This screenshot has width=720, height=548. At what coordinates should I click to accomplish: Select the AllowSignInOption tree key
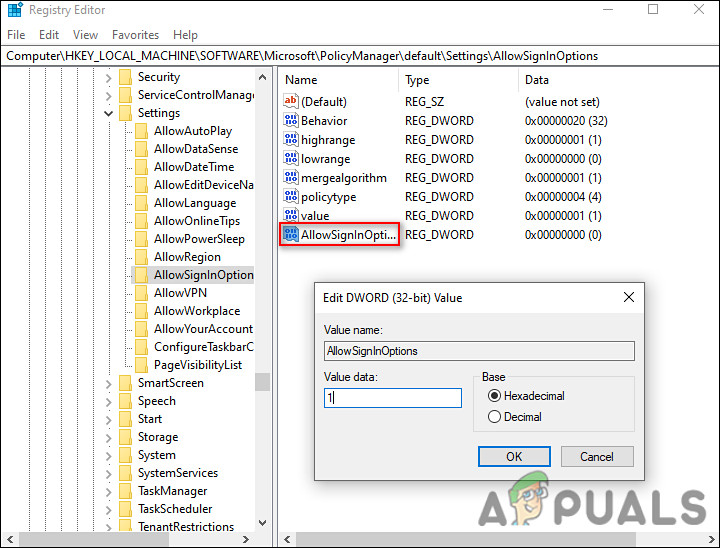pos(203,275)
